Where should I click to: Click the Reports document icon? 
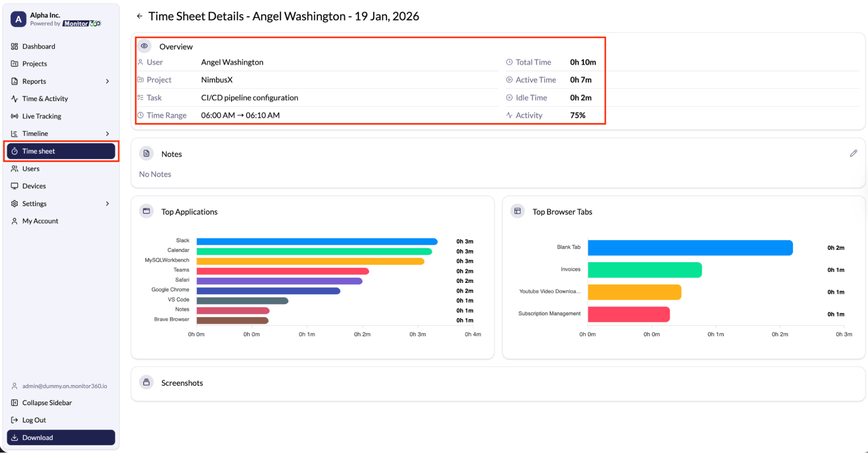tap(14, 81)
